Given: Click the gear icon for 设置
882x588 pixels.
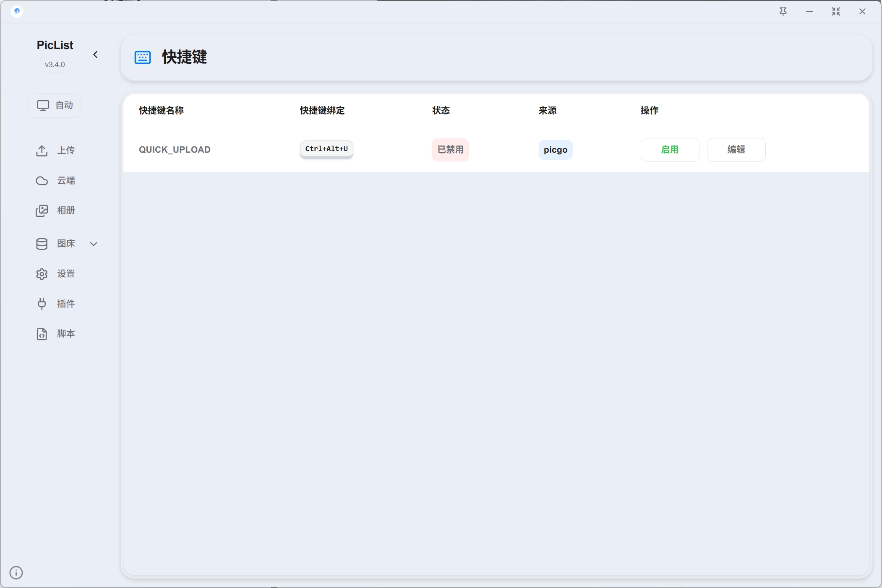Looking at the screenshot, I should point(42,274).
